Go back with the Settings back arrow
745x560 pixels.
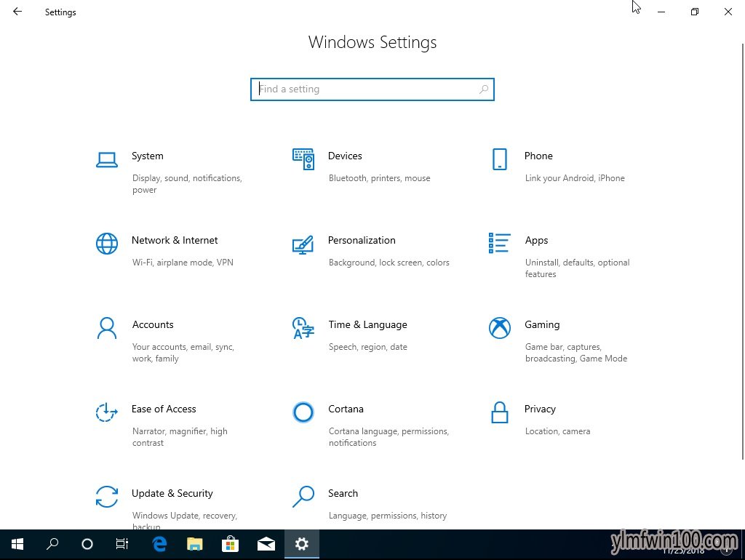[17, 12]
